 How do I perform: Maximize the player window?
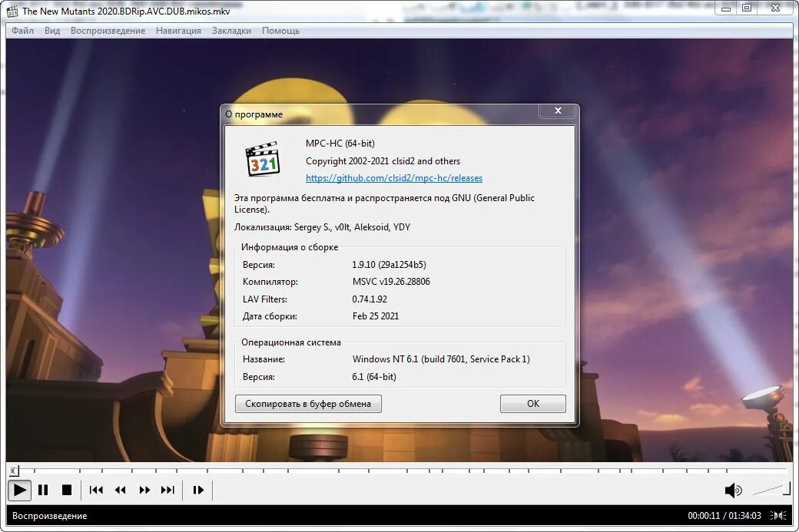[747, 8]
